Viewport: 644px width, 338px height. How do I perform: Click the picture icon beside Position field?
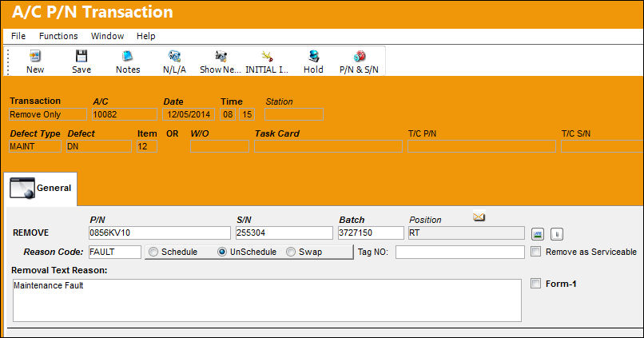pyautogui.click(x=537, y=234)
